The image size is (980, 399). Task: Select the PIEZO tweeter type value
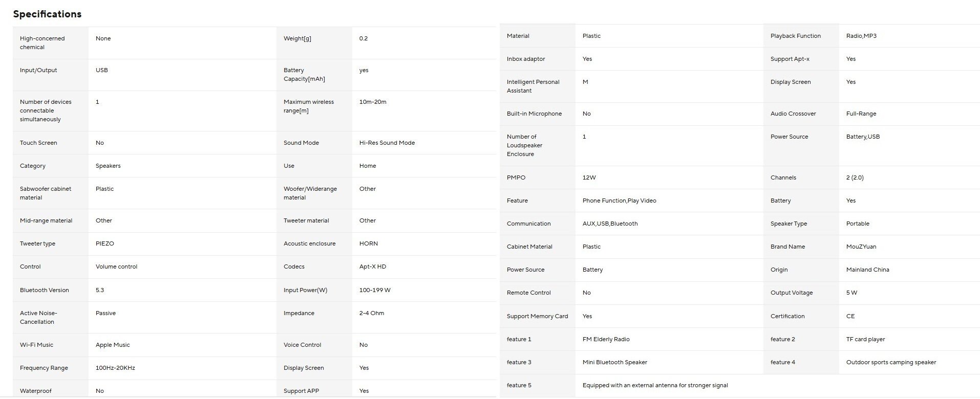(x=104, y=243)
